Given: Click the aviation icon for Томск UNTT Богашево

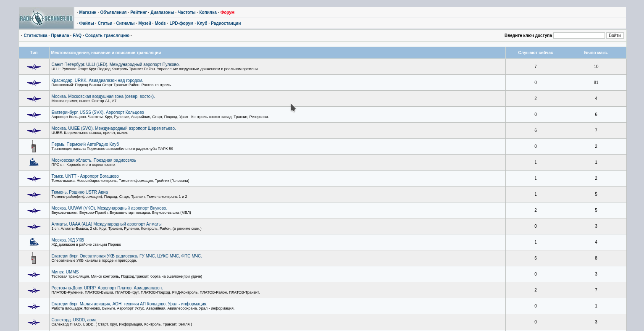Looking at the screenshot, I should (34, 179).
